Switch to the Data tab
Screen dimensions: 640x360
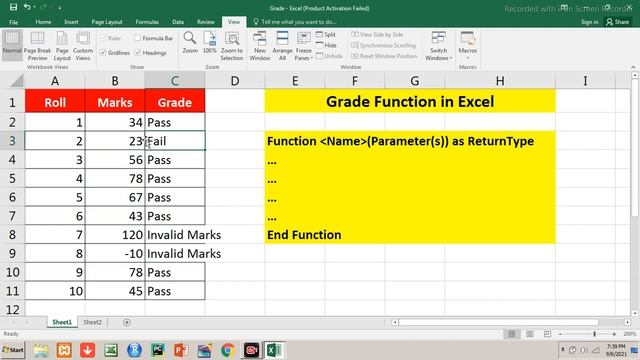click(178, 22)
